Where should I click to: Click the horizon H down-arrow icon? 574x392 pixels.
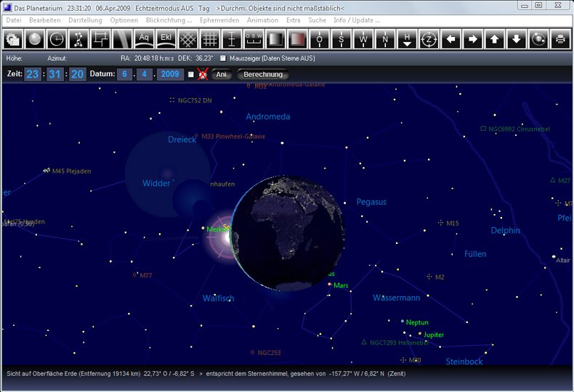(x=407, y=38)
